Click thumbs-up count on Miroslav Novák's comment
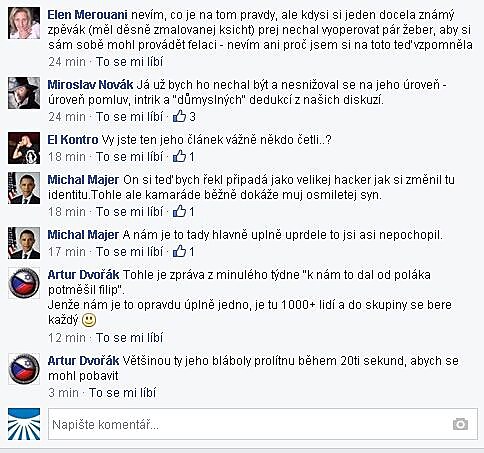 (192, 117)
